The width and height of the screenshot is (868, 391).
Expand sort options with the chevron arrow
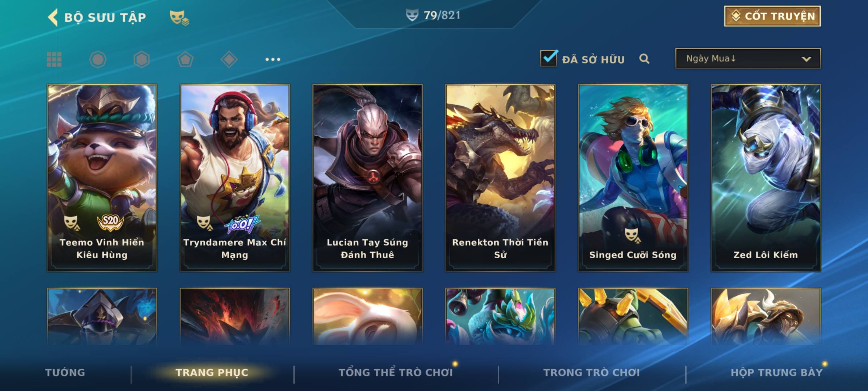(x=806, y=59)
